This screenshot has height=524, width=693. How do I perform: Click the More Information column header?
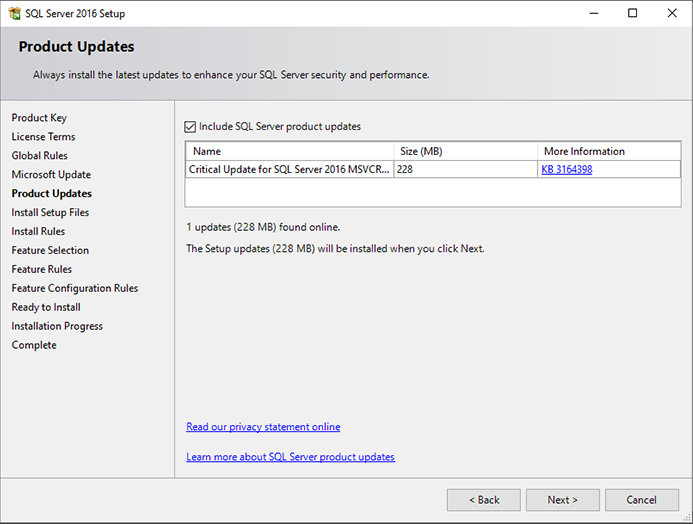pyautogui.click(x=609, y=151)
